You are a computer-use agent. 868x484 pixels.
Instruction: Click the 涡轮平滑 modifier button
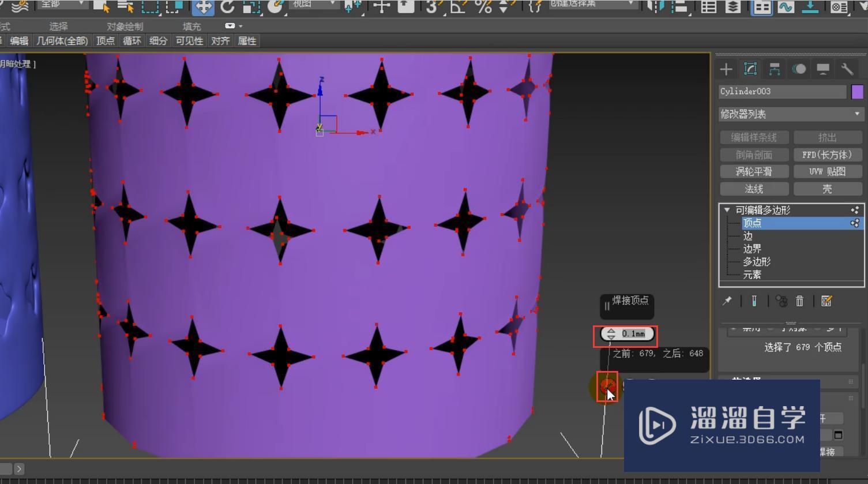(x=754, y=172)
